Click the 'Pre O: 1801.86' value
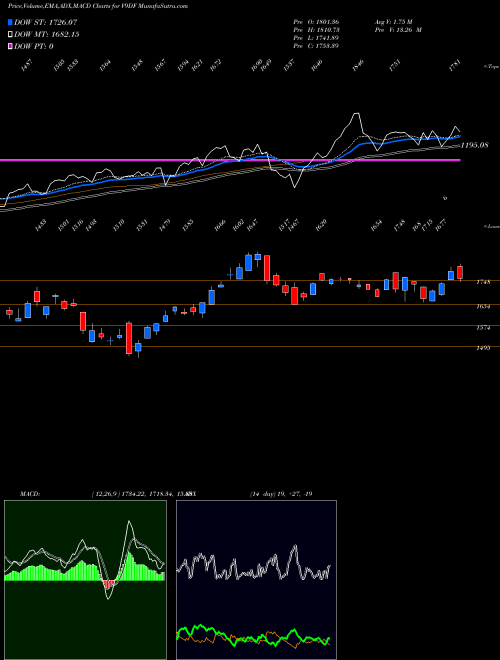 316,22
